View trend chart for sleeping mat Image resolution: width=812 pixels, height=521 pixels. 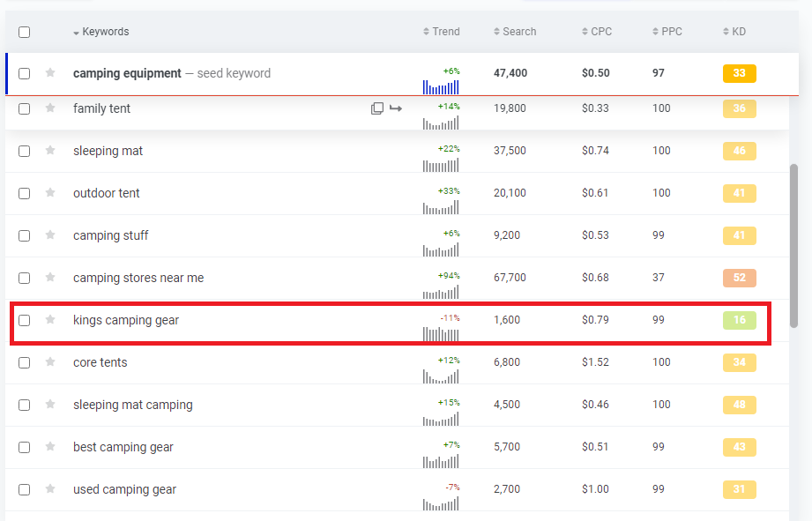point(441,165)
